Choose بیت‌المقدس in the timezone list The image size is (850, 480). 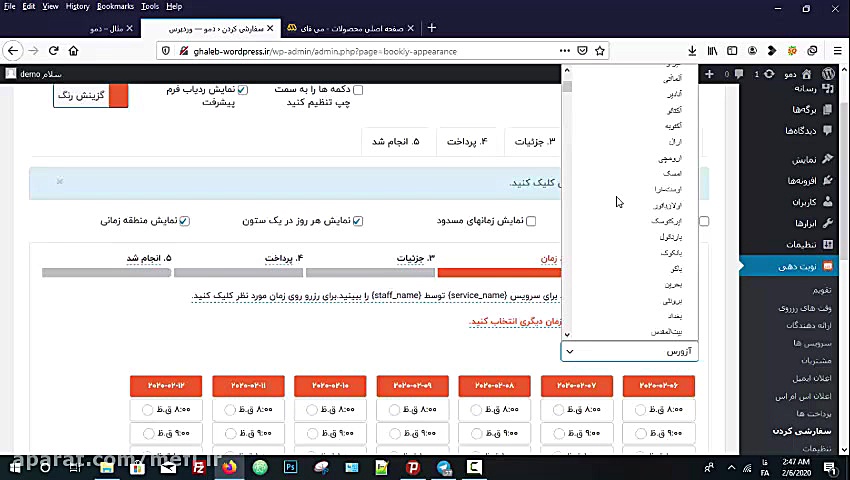click(x=667, y=331)
